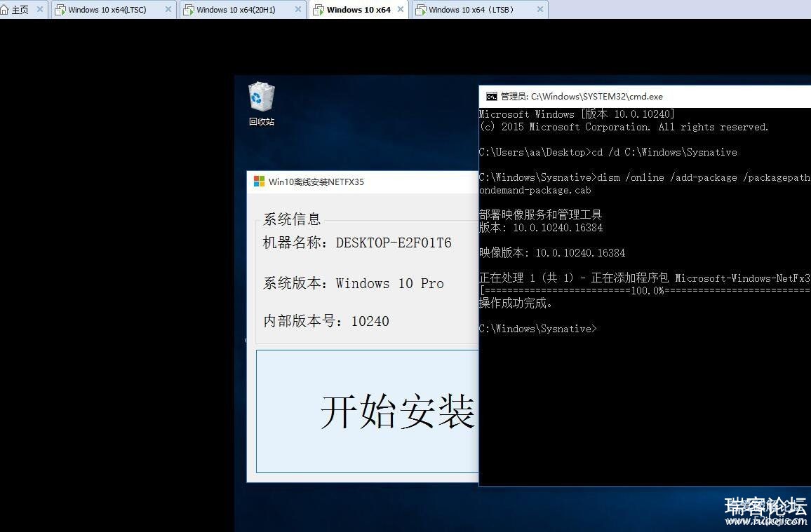This screenshot has width=811, height=532.
Task: Click the cmd.exe title bar icon
Action: [491, 97]
